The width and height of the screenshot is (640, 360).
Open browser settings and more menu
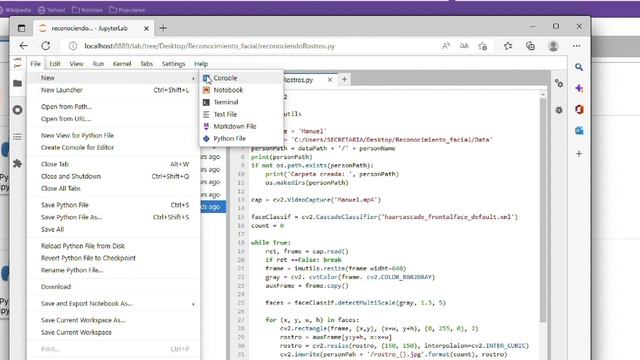pyautogui.click(x=576, y=46)
